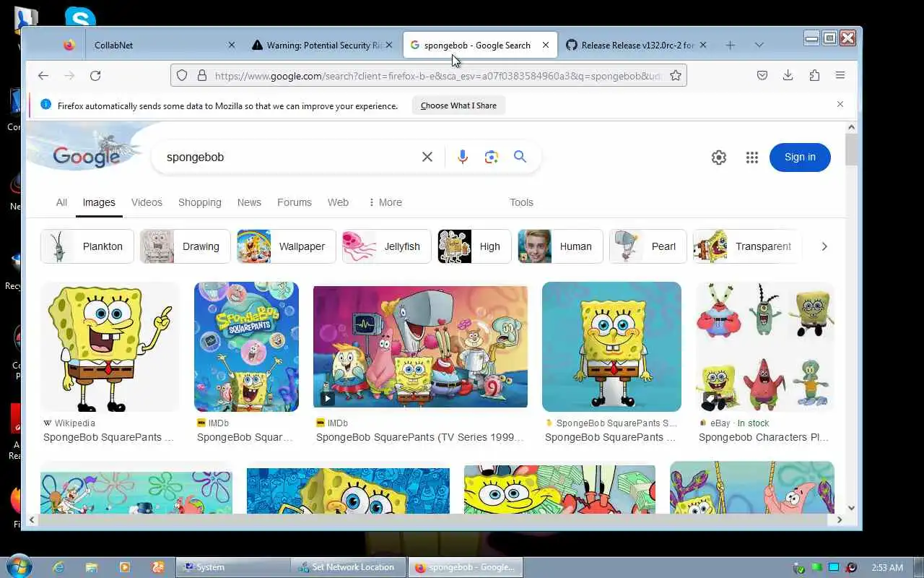
Task: Switch to the Set Network Location taskbar window
Action: coord(349,567)
